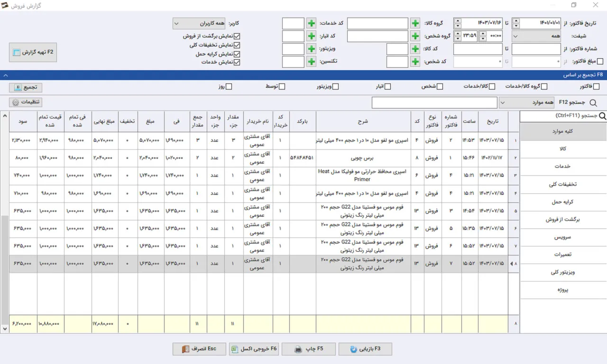Click the green plus beside گروه شخص
The image size is (607, 364).
[415, 36]
